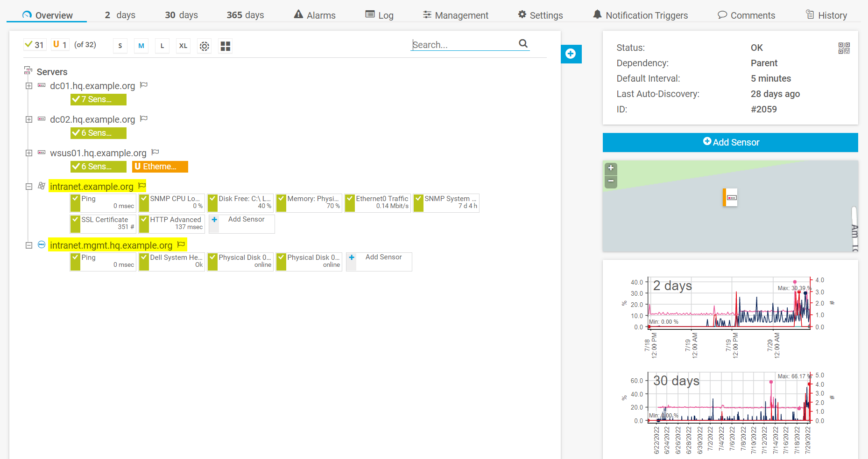Image resolution: width=868 pixels, height=459 pixels.
Task: Collapse the intranet.example.org tree node
Action: 29,187
